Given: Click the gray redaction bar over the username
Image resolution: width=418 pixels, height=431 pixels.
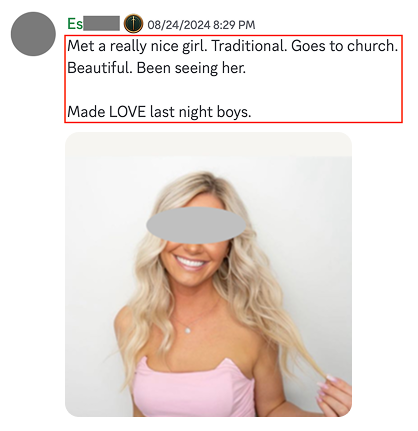Looking at the screenshot, I should (x=101, y=24).
